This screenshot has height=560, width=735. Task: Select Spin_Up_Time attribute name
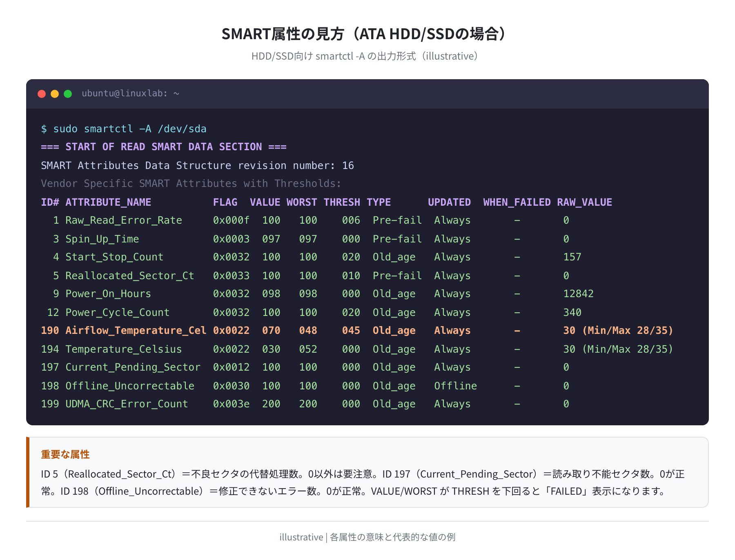[102, 239]
